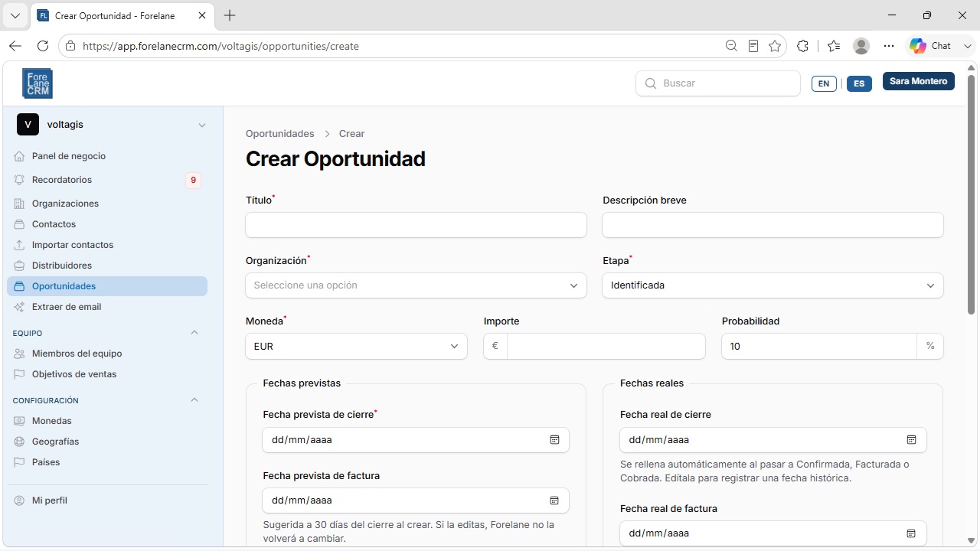Click the Oportunidades sidebar icon

[x=19, y=286]
